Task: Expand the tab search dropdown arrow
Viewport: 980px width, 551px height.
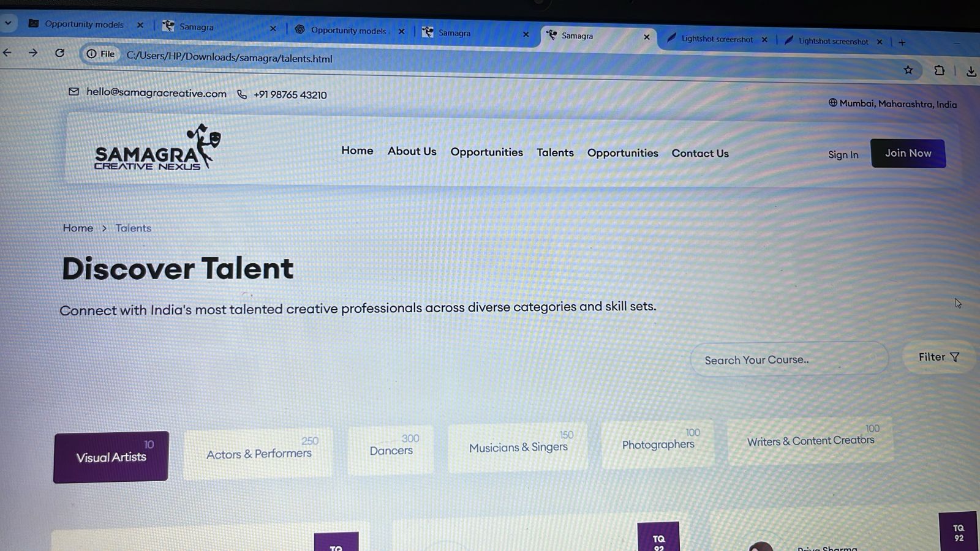Action: point(8,23)
